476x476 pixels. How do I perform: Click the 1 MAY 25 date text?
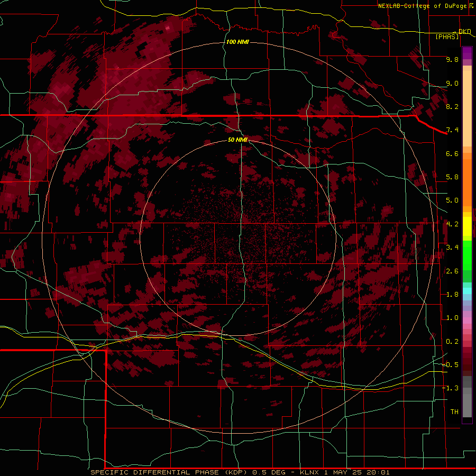(x=342, y=472)
